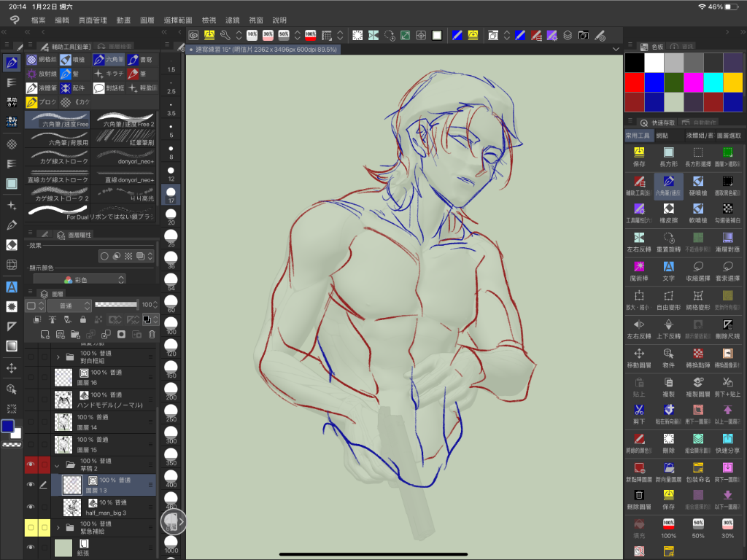Hide the half_man_big 3 layer

(x=31, y=507)
